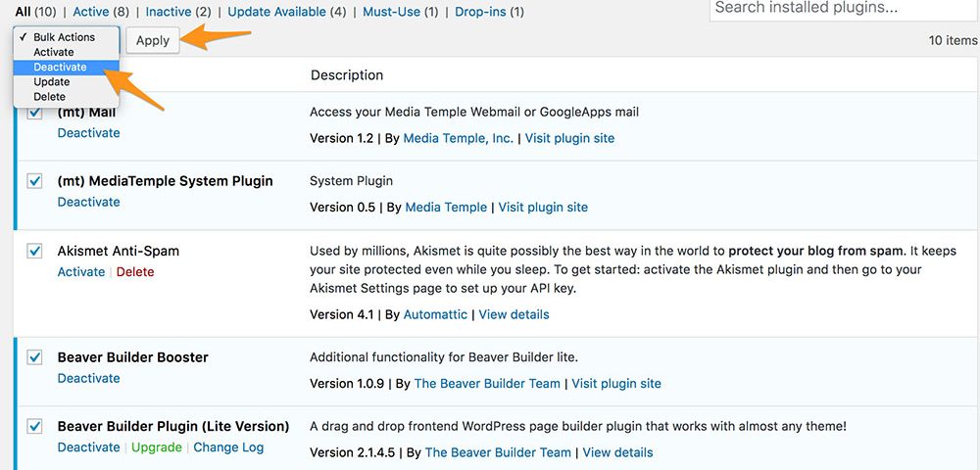Uncheck the Akismet Anti-Spam checkbox
The height and width of the screenshot is (470, 980).
(x=34, y=251)
